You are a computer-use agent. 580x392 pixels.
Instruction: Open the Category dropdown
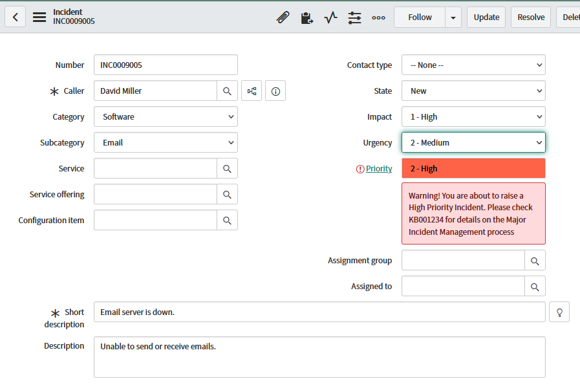(166, 116)
